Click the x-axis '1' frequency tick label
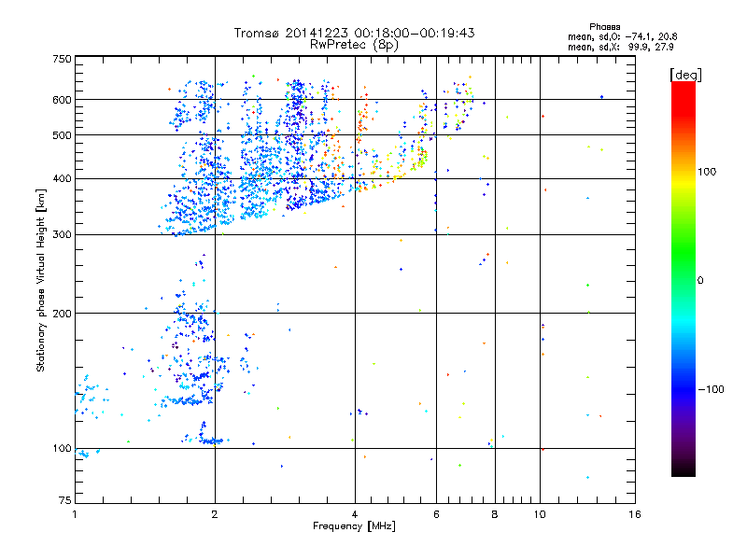747x560 pixels. pyautogui.click(x=75, y=514)
